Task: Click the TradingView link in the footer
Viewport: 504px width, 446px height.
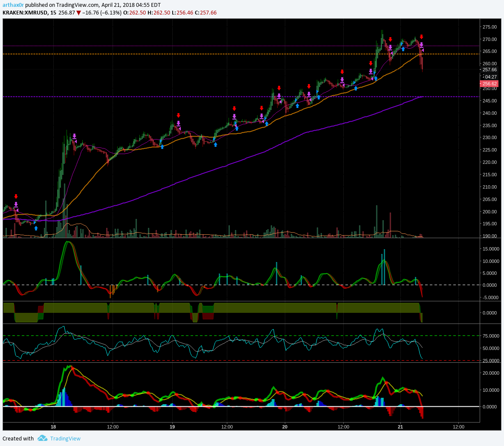Action: (65, 439)
